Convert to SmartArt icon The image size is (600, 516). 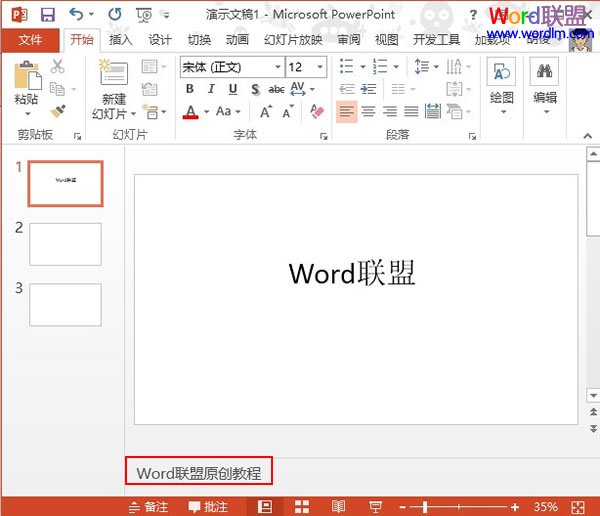454,111
